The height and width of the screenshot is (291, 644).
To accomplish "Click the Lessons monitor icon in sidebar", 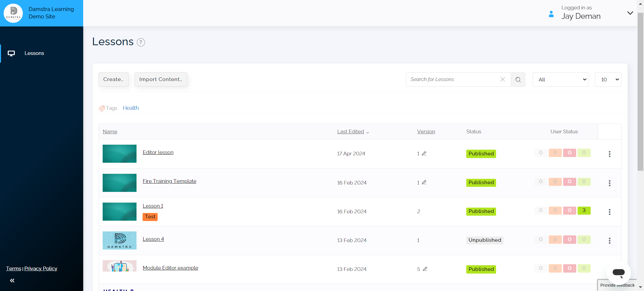I will (11, 54).
